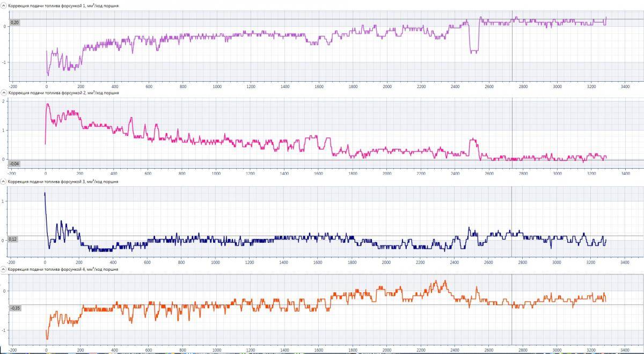The image size is (644, 354).
Task: Click the 0,12 cursor value badge
Action: click(x=13, y=239)
